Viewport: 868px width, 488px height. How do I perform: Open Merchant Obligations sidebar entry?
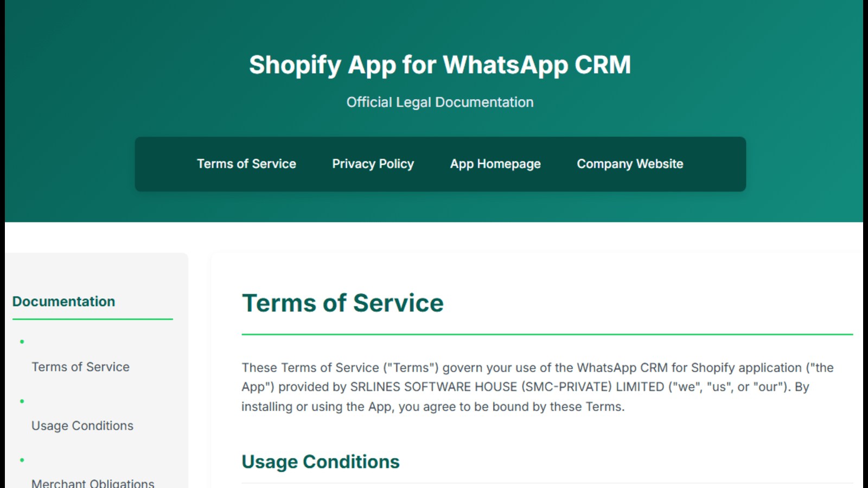click(x=93, y=483)
